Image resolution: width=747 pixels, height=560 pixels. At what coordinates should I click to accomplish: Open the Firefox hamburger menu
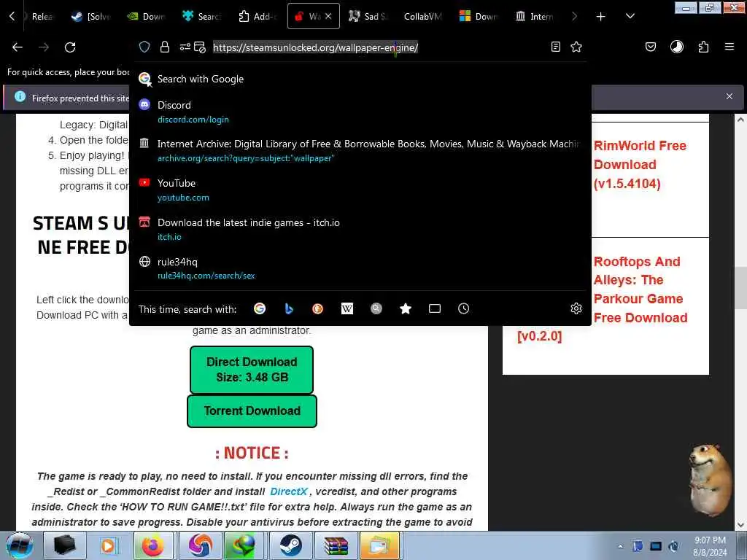click(729, 47)
